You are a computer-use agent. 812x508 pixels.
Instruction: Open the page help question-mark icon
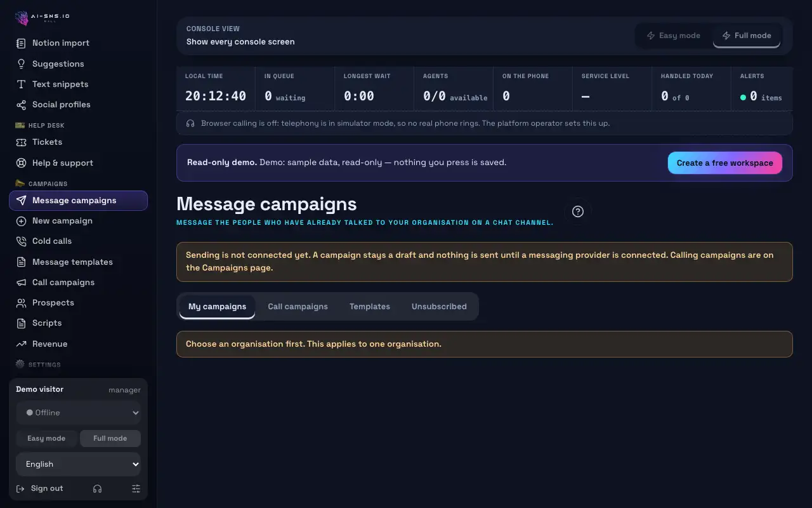[578, 211]
